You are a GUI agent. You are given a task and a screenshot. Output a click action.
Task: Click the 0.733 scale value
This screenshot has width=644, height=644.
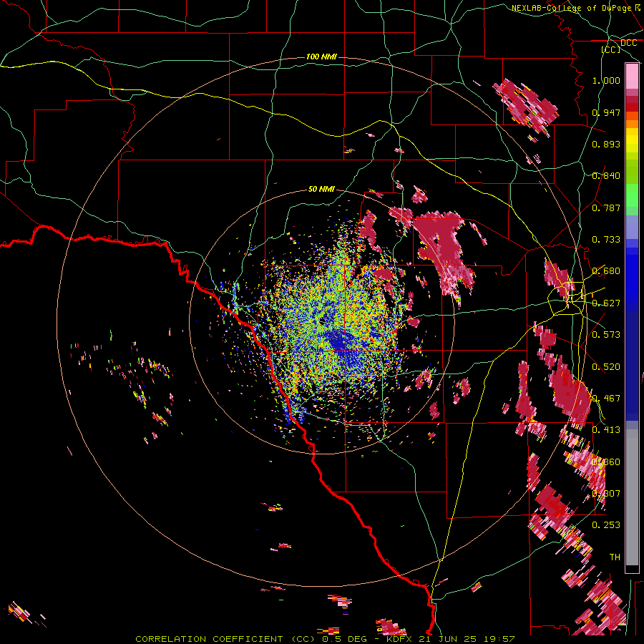click(x=606, y=240)
